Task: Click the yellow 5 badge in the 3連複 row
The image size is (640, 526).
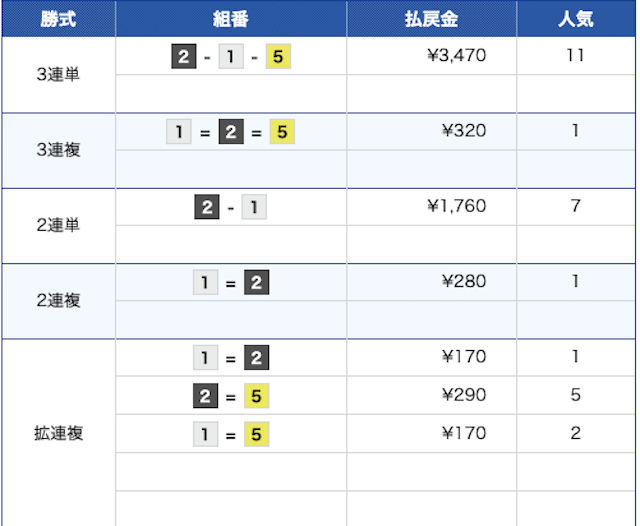Action: [x=282, y=132]
